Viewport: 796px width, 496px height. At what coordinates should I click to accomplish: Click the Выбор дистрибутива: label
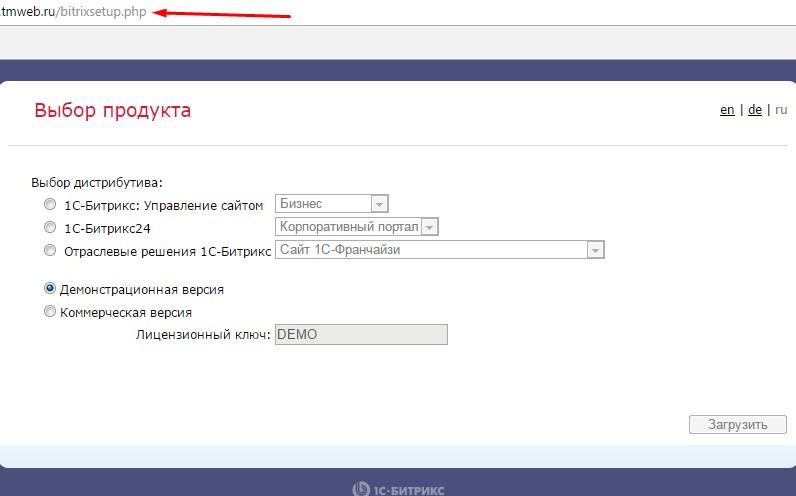coord(97,183)
